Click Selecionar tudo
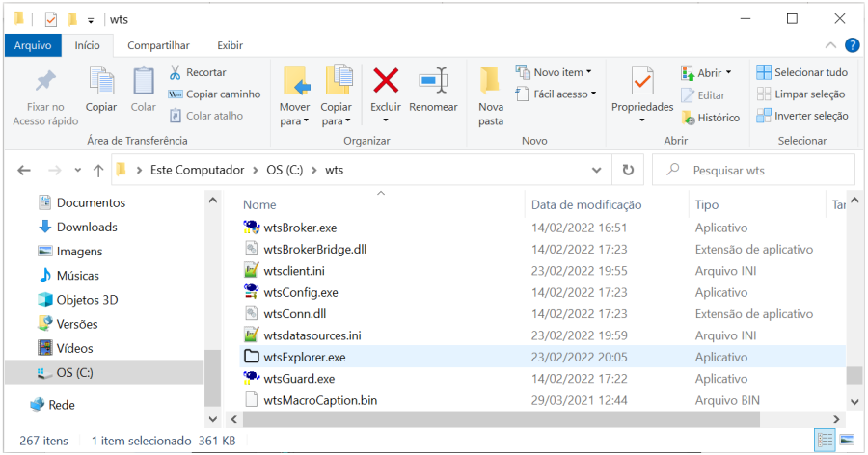The height and width of the screenshot is (455, 868). [x=802, y=72]
